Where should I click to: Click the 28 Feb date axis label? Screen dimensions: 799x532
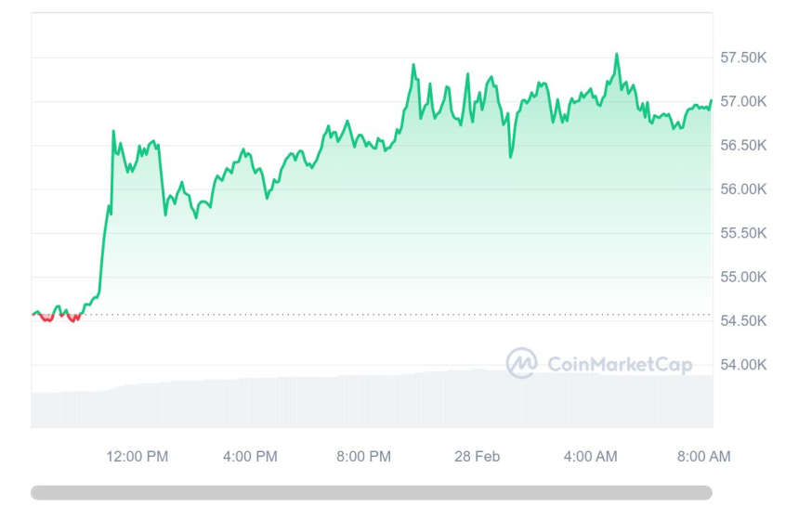[x=477, y=457]
